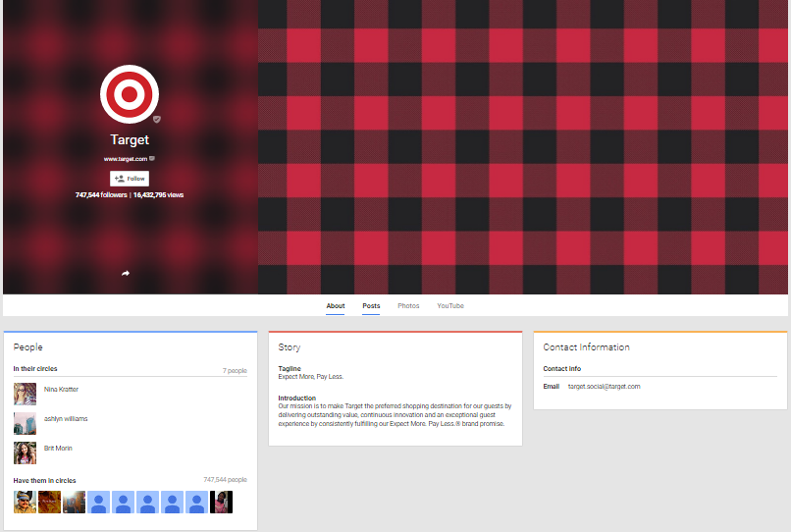This screenshot has height=532, width=791.
Task: Click first follower avatar with hat
Action: pos(25,503)
